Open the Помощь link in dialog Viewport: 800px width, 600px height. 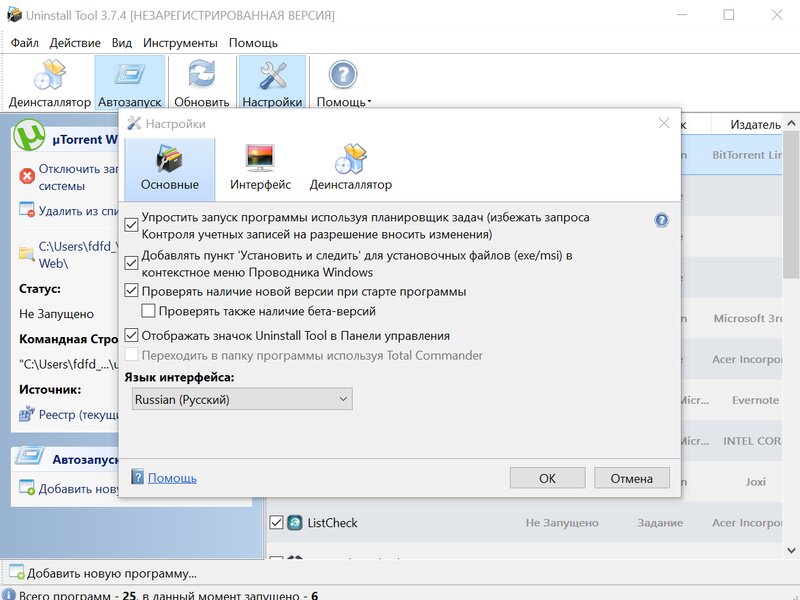point(172,478)
